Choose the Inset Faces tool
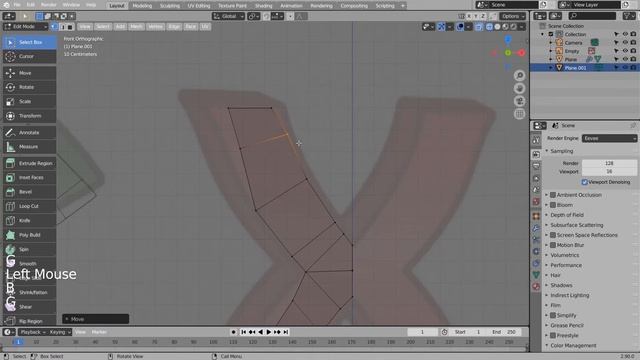640x360 pixels. [29, 178]
